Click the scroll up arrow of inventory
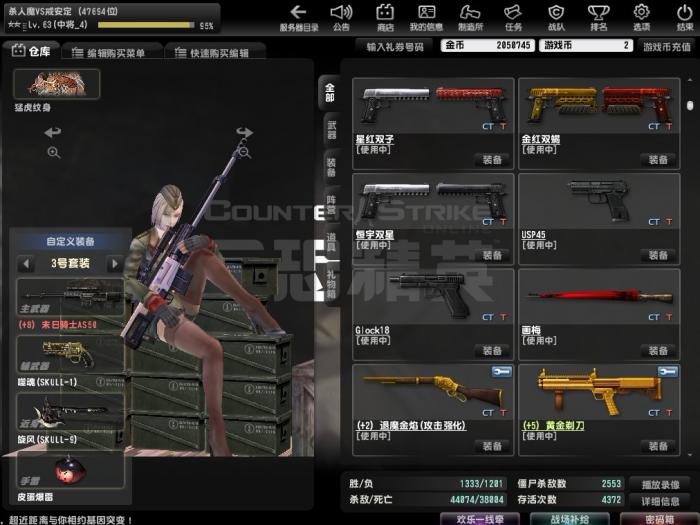 (x=690, y=80)
